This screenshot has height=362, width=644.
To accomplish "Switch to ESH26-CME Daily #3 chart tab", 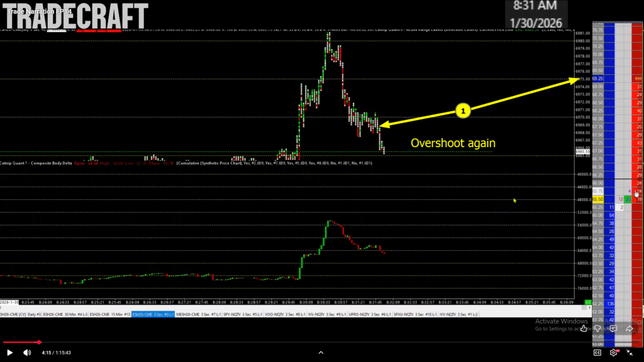I will coord(18,314).
